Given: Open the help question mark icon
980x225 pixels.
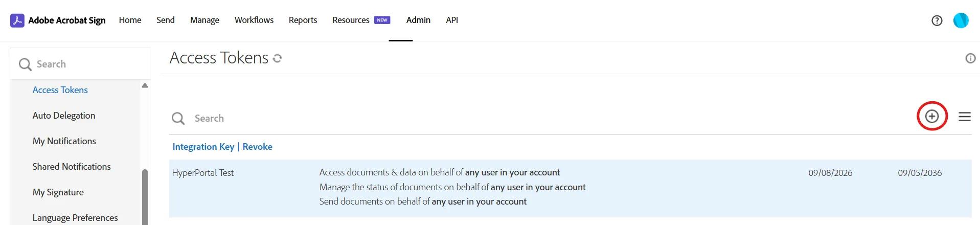Looking at the screenshot, I should tap(937, 20).
